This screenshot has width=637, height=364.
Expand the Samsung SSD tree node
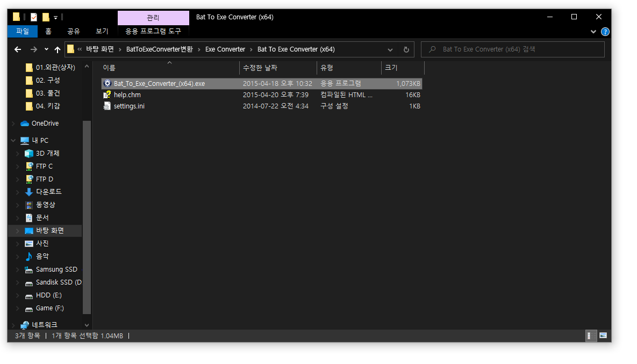click(17, 270)
